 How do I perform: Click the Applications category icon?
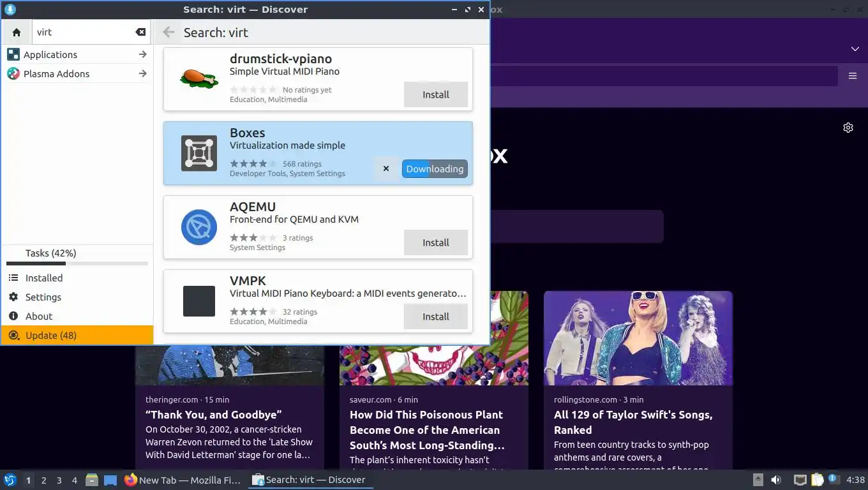13,55
